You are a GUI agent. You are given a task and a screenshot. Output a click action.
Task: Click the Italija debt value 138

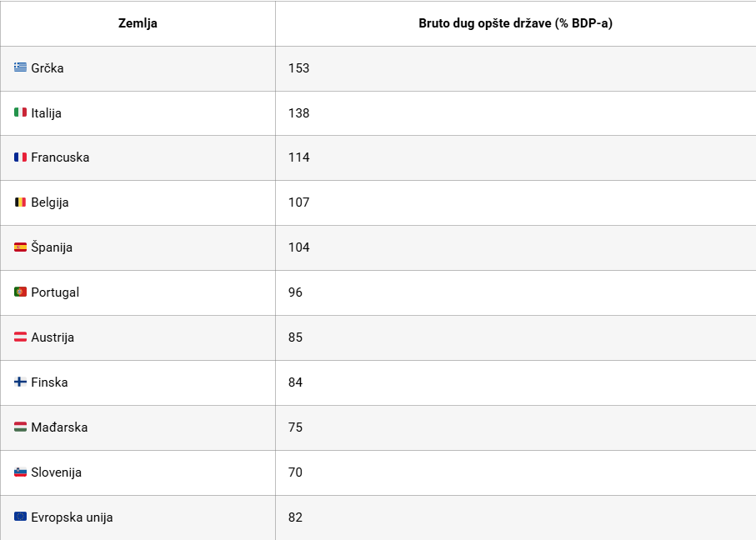pos(299,113)
